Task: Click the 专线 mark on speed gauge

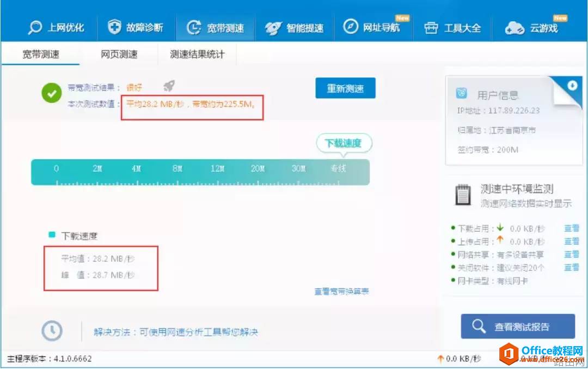Action: tap(338, 168)
